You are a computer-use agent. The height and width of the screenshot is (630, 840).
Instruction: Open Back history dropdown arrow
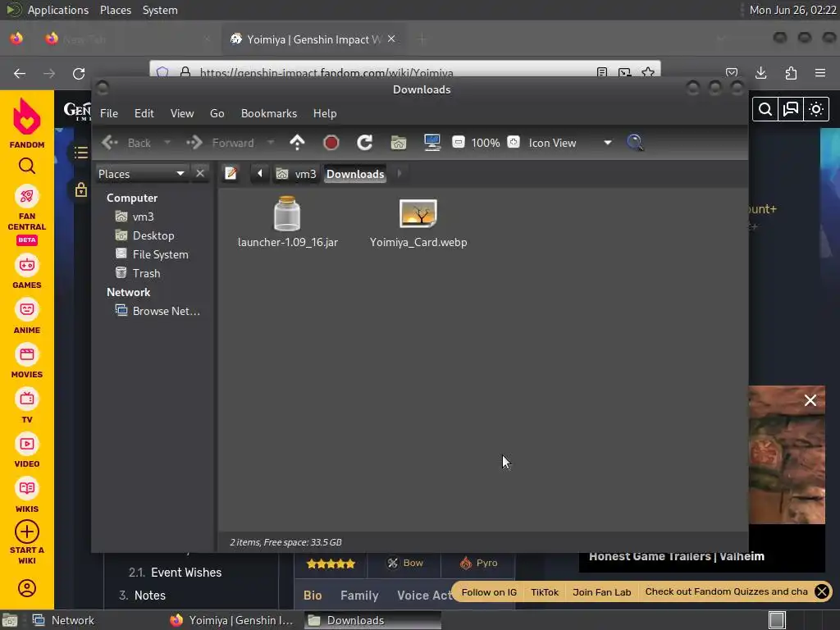pyautogui.click(x=167, y=143)
